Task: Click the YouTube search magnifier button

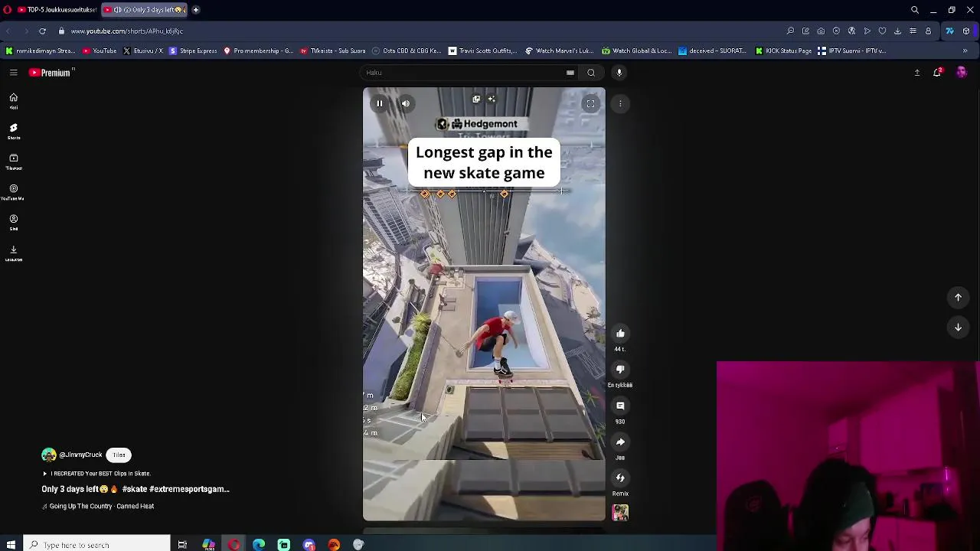Action: pos(591,73)
